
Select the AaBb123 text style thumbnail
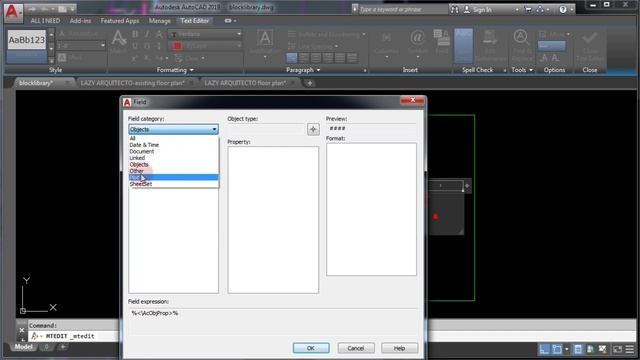pyautogui.click(x=27, y=40)
